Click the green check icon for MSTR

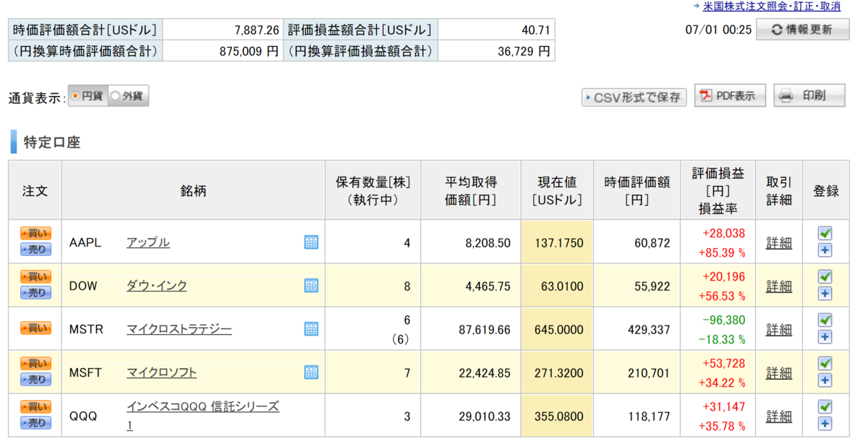[x=825, y=320]
